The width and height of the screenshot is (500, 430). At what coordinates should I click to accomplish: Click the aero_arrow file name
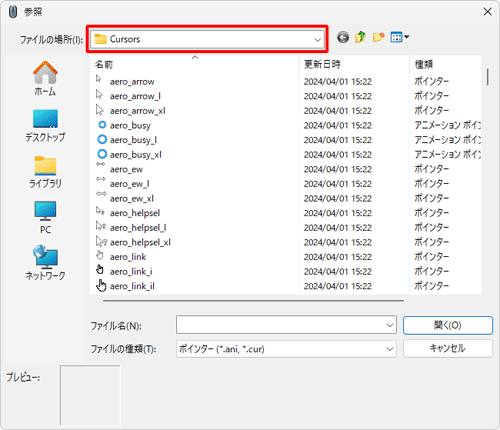[132, 82]
